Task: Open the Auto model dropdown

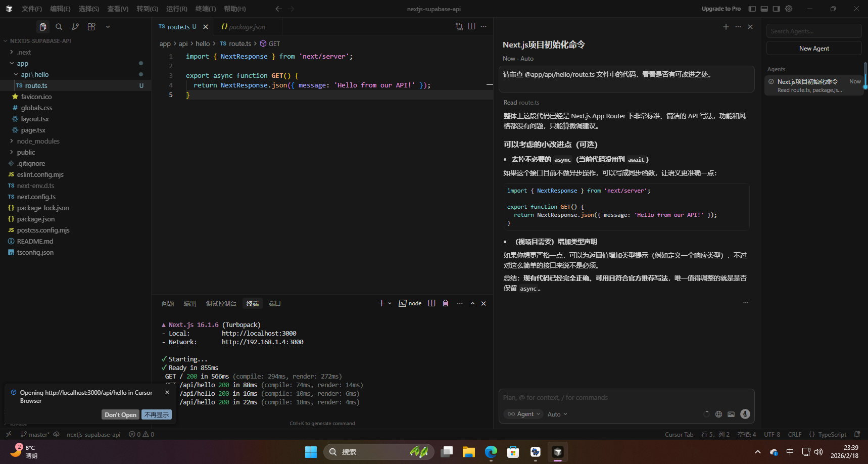Action: click(x=557, y=414)
